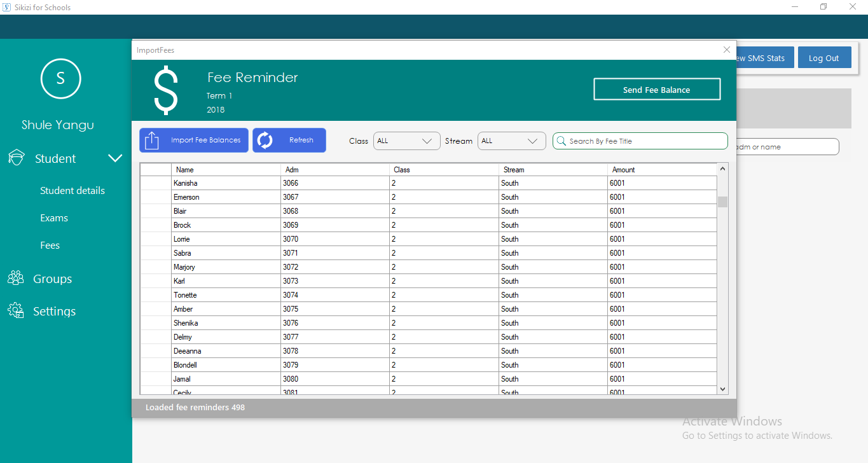This screenshot has height=463, width=868.
Task: Click the dollar sign Fee Reminder icon
Action: click(x=166, y=90)
